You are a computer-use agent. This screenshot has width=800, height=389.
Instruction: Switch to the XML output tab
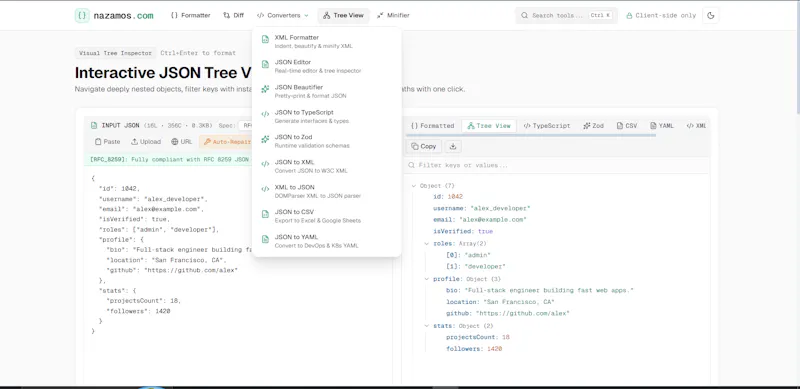click(696, 126)
